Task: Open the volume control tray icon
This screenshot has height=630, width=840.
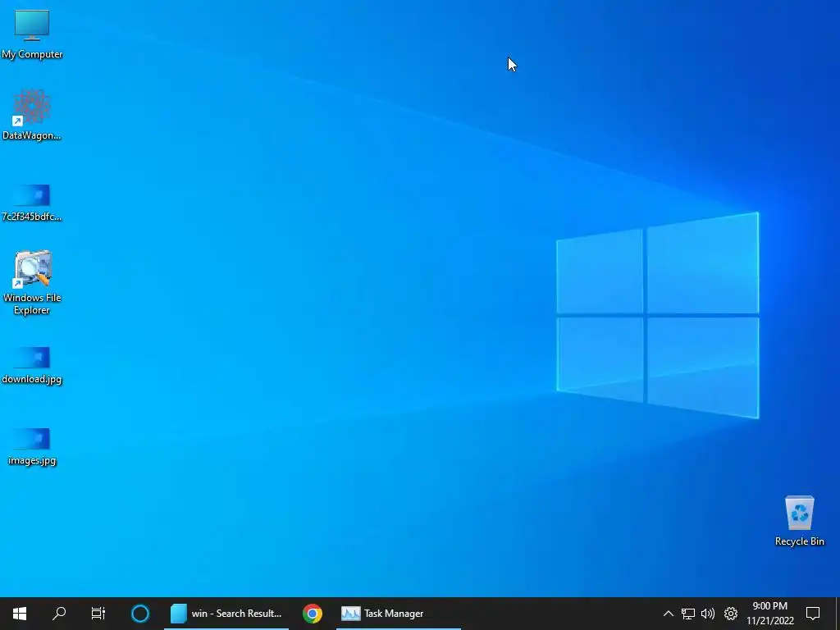Action: pyautogui.click(x=708, y=614)
